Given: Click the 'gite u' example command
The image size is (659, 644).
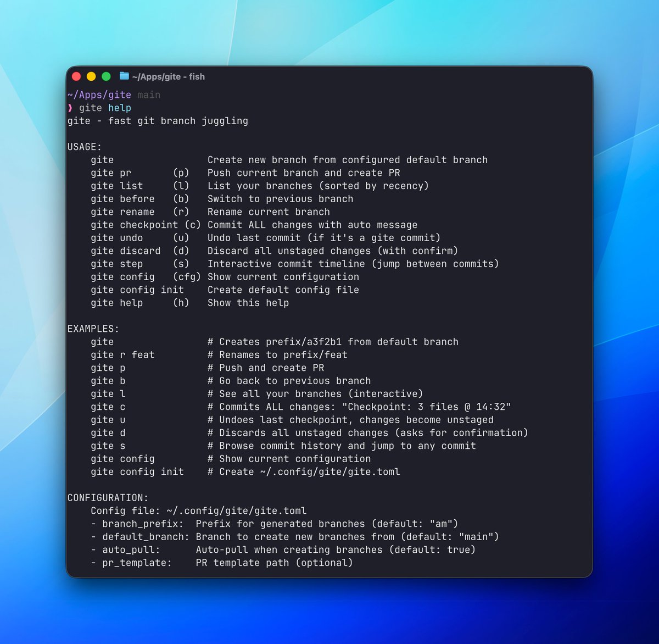Looking at the screenshot, I should tap(108, 420).
